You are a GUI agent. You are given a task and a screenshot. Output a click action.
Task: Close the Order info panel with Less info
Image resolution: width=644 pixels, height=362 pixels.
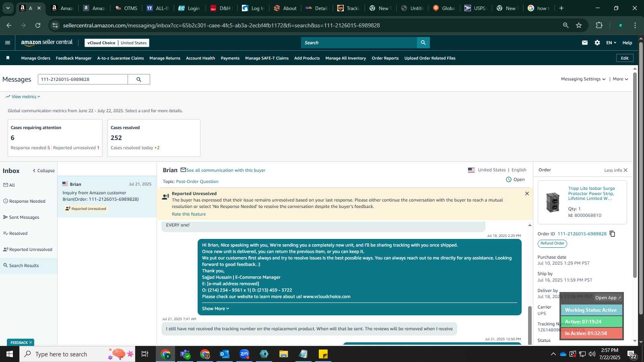click(x=616, y=170)
